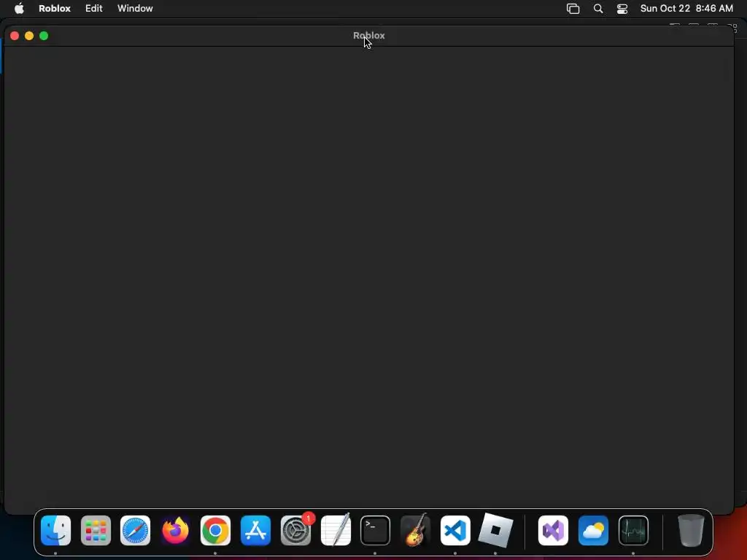Open Visual Studio Code from the Dock
Screen dimensions: 747x560
tap(455, 530)
